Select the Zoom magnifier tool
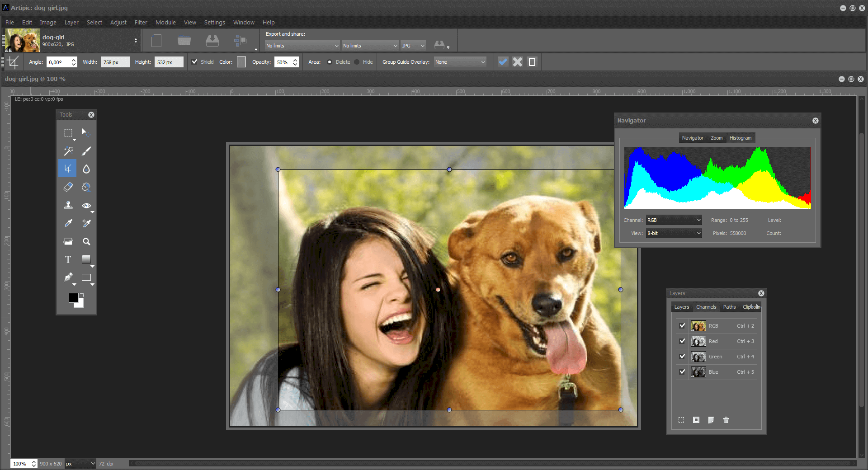Screen dimensions: 868x470 tap(86, 241)
